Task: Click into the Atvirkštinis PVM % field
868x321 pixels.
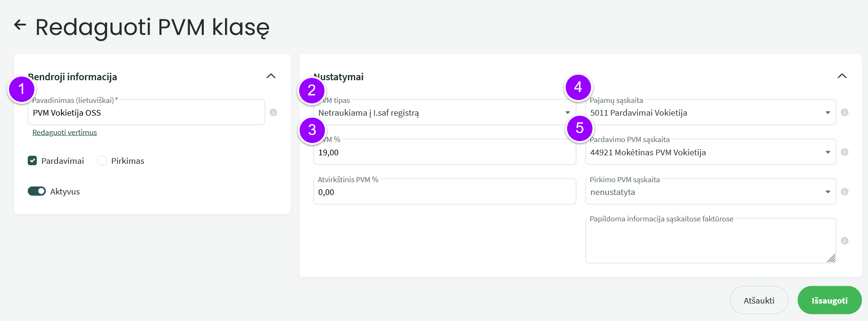Action: tap(444, 192)
